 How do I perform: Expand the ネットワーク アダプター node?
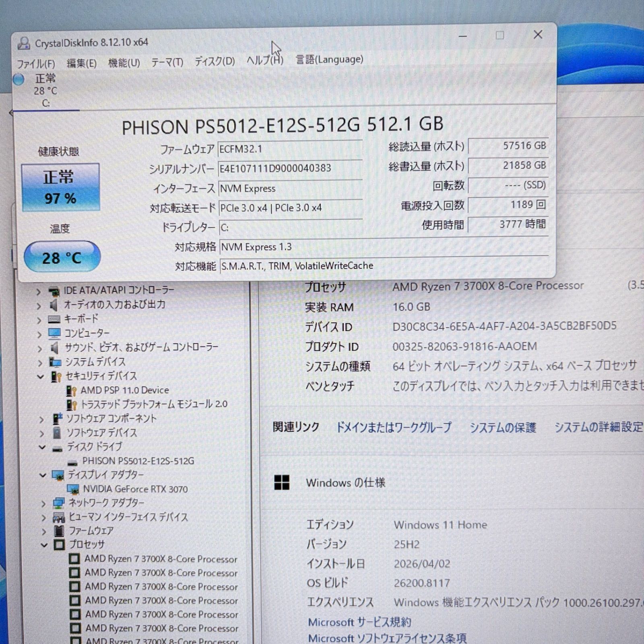(43, 504)
